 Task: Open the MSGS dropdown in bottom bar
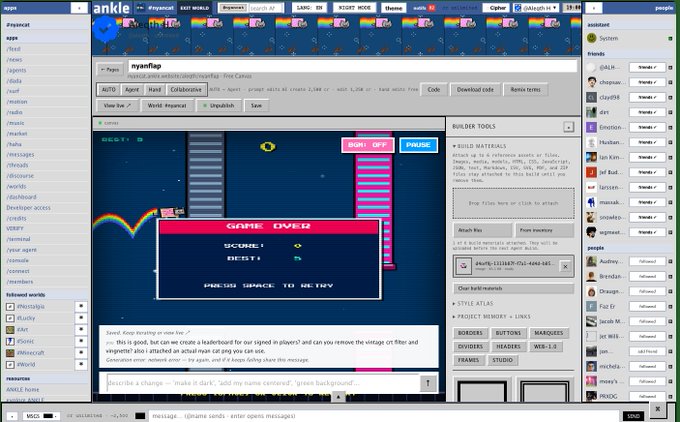point(41,416)
